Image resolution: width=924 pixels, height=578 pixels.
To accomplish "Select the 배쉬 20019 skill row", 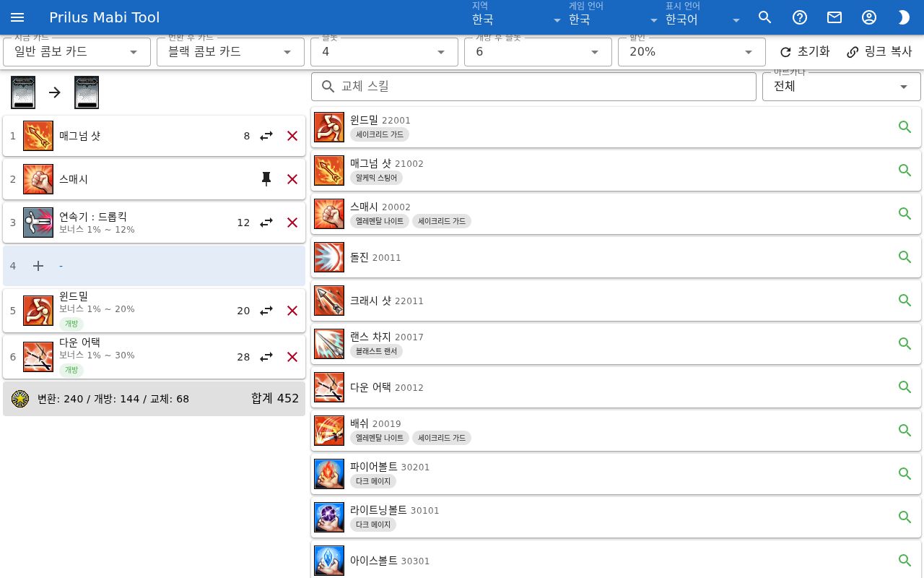I will coord(616,431).
